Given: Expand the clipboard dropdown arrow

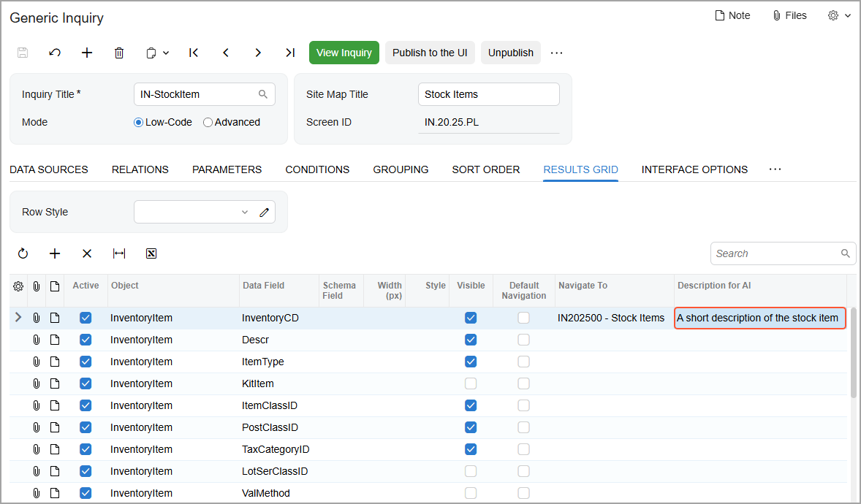Looking at the screenshot, I should [166, 53].
